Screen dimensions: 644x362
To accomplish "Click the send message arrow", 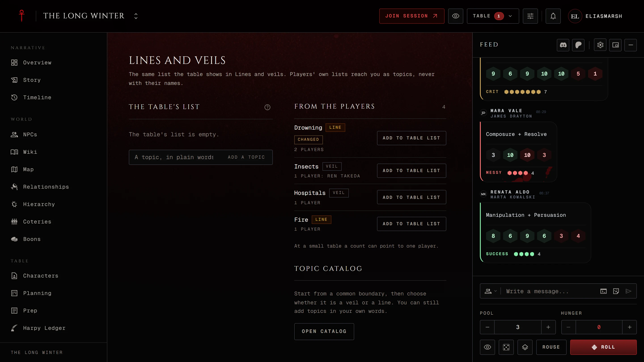I will tap(628, 291).
